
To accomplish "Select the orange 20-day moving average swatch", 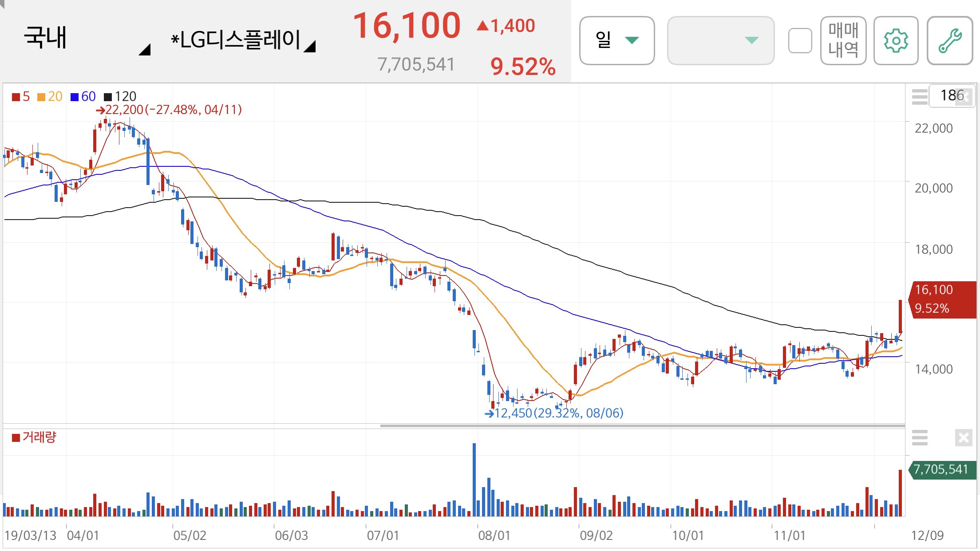I will coord(41,97).
